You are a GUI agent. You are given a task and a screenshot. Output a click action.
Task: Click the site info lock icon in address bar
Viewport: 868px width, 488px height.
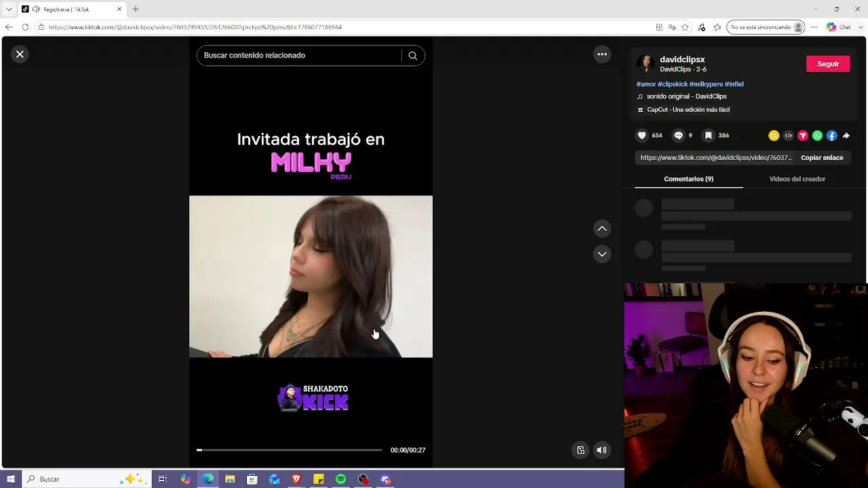click(41, 27)
